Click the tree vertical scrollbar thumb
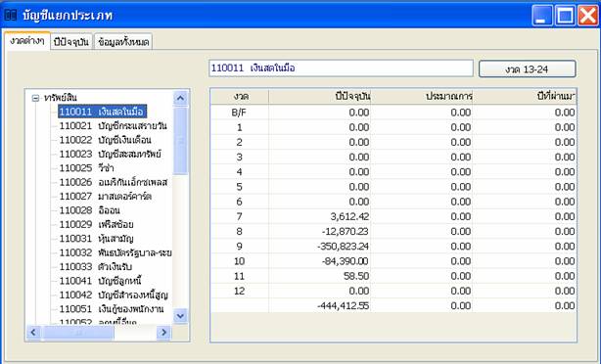 (180, 141)
